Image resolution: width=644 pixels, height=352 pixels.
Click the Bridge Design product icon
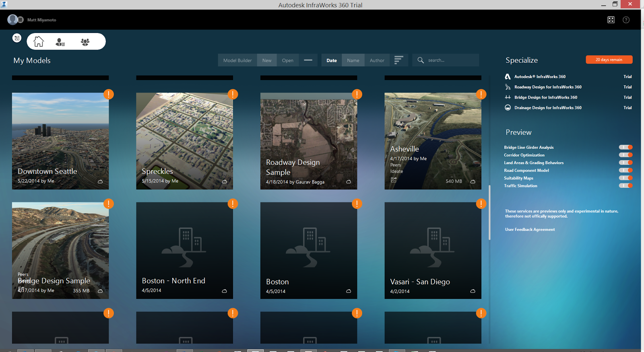pos(508,97)
